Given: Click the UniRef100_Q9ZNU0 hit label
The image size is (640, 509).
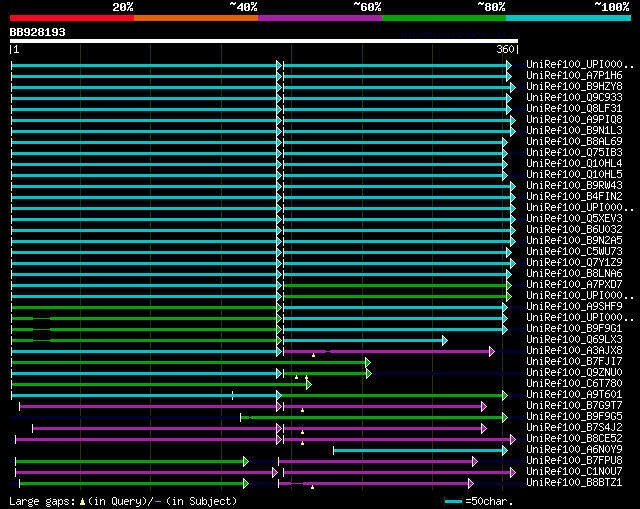Looking at the screenshot, I should 574,373.
